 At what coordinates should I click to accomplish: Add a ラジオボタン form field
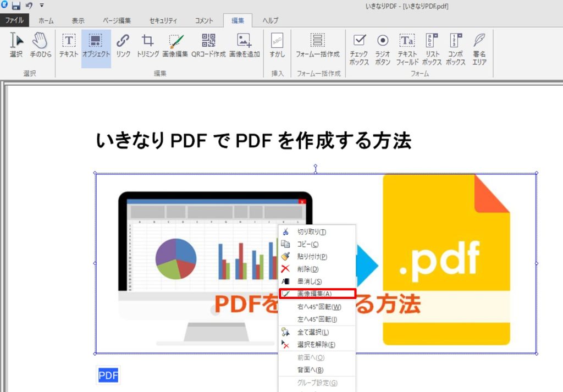pos(383,49)
